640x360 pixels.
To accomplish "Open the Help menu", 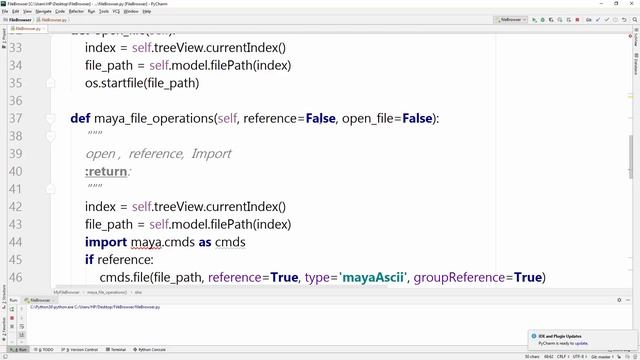I will pyautogui.click(x=147, y=11).
